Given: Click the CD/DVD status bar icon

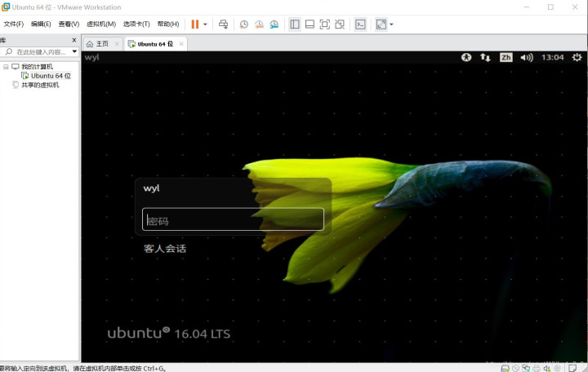Looking at the screenshot, I should [x=515, y=368].
